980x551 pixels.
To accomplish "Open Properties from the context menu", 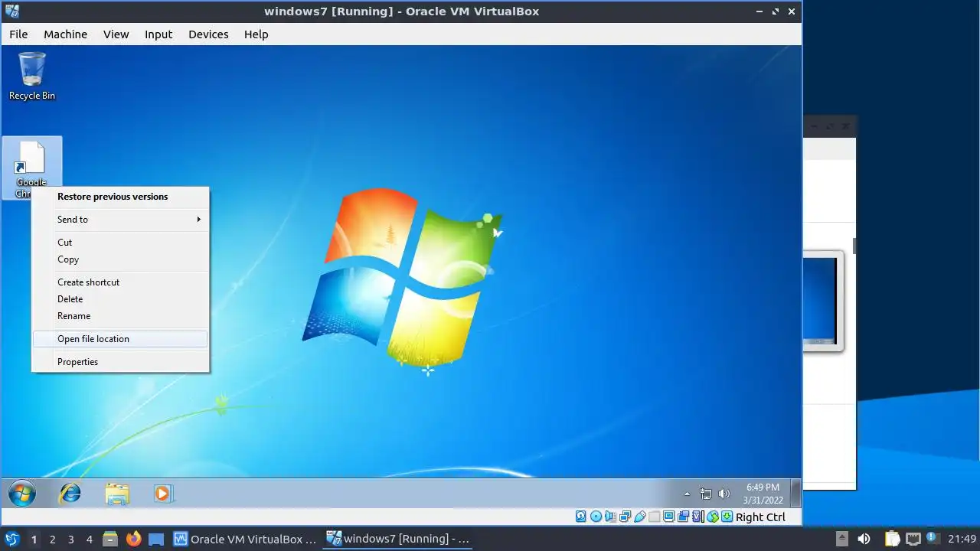I will 120,362.
